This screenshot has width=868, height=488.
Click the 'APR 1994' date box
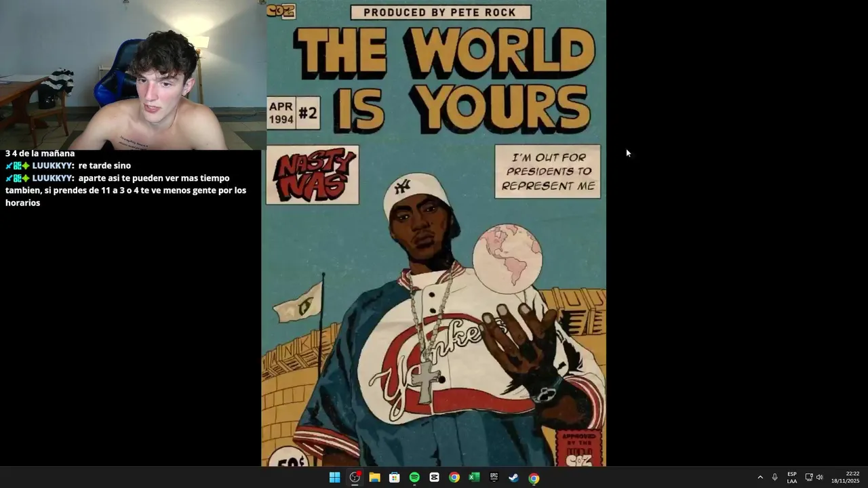click(281, 113)
